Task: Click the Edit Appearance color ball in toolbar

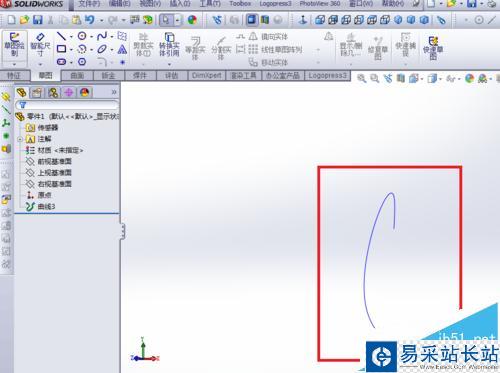Action: [192, 20]
